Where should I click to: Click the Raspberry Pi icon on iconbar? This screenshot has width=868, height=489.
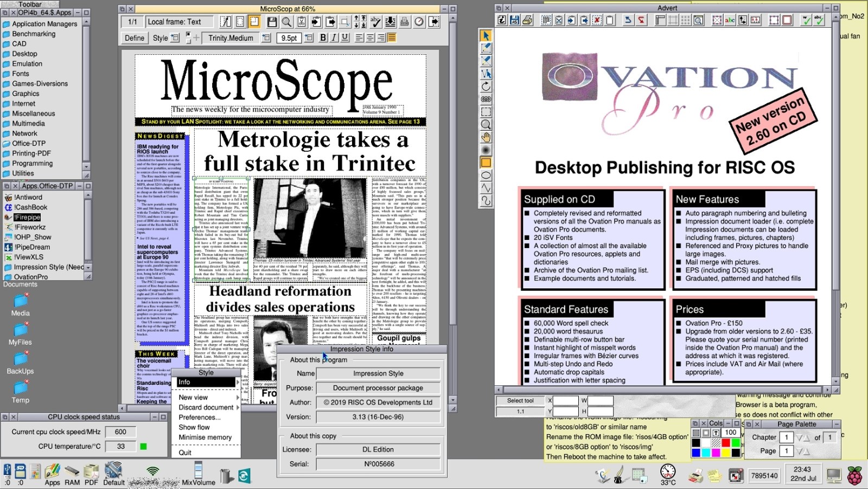click(x=855, y=475)
